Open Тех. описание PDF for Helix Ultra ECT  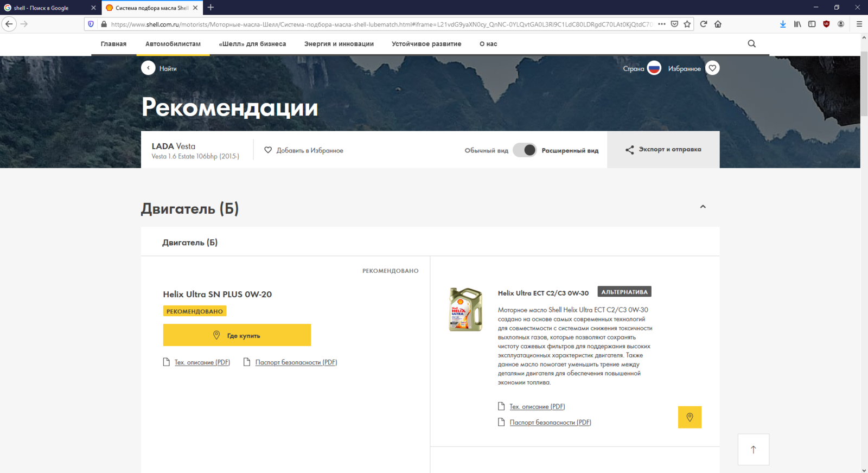537,406
